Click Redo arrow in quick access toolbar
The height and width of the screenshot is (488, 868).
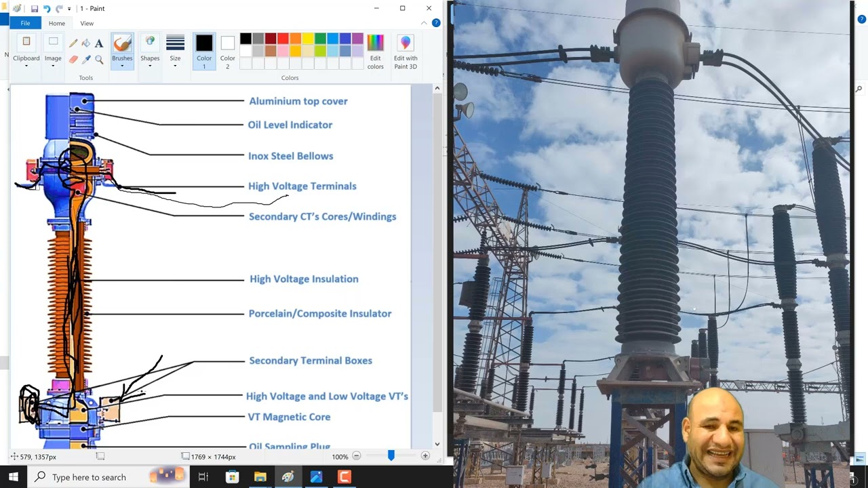click(x=59, y=8)
